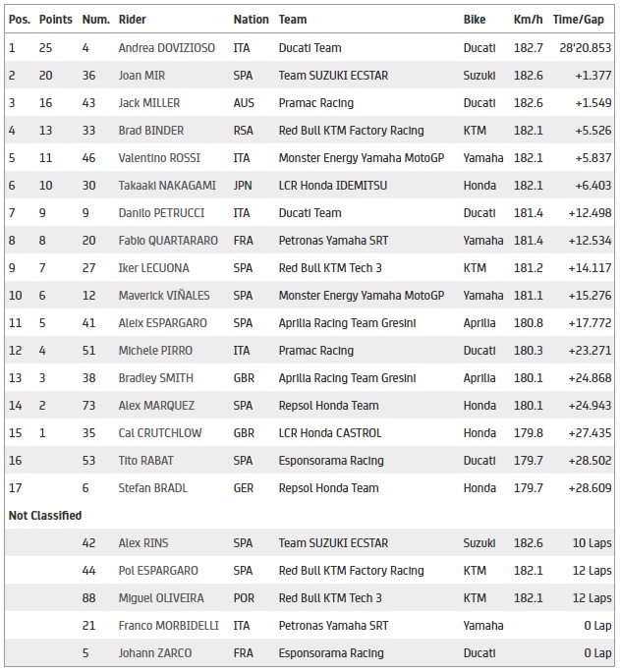
Task: Click rider name Joan MIR
Action: [141, 76]
